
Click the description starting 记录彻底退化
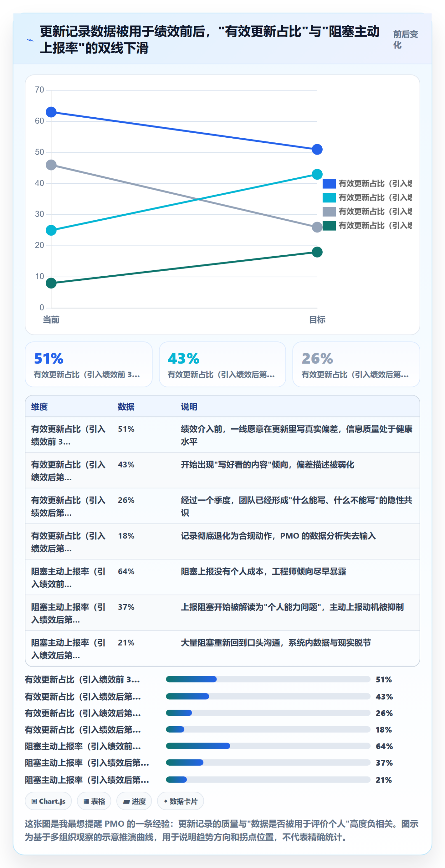pos(278,536)
